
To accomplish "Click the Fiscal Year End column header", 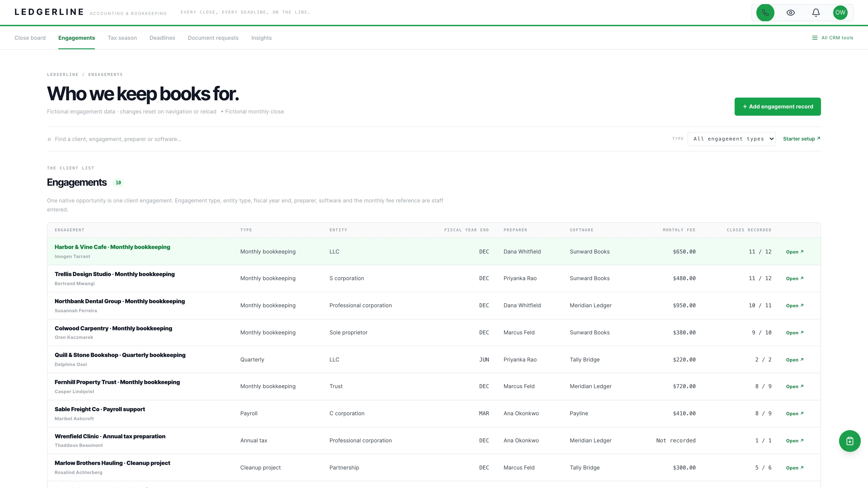I will 466,230.
